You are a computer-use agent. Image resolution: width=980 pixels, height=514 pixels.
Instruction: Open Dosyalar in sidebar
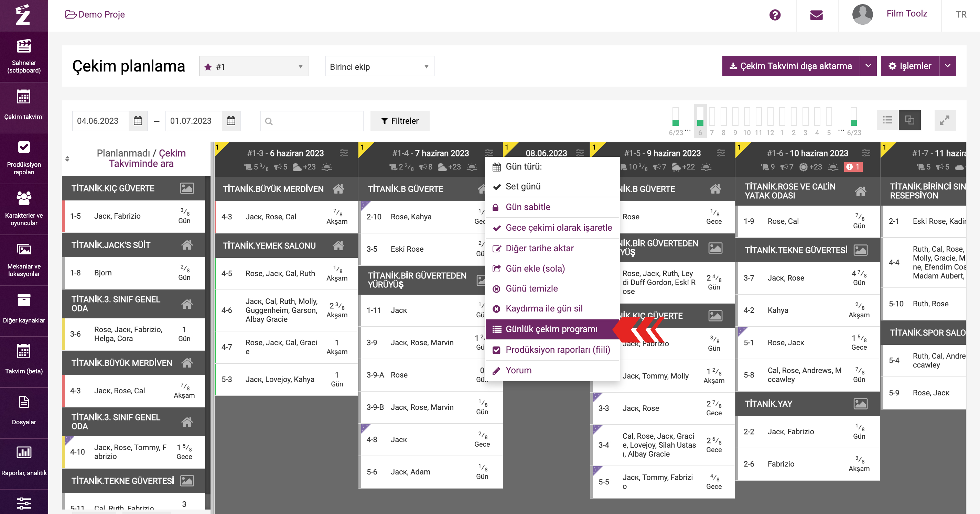tap(24, 413)
